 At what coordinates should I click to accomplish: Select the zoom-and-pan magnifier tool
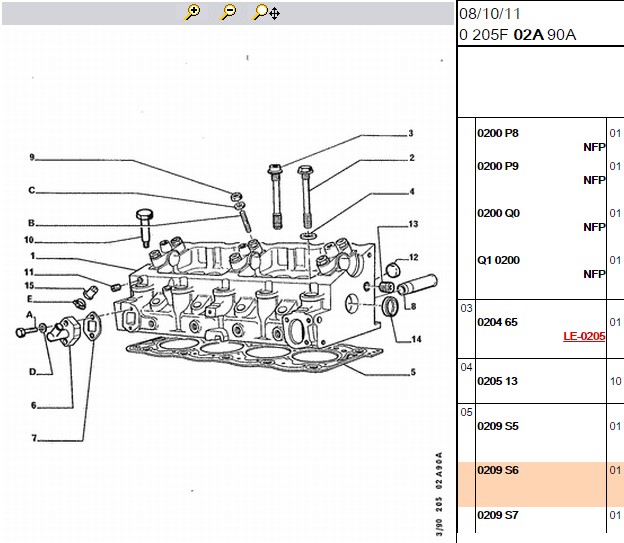(x=266, y=12)
